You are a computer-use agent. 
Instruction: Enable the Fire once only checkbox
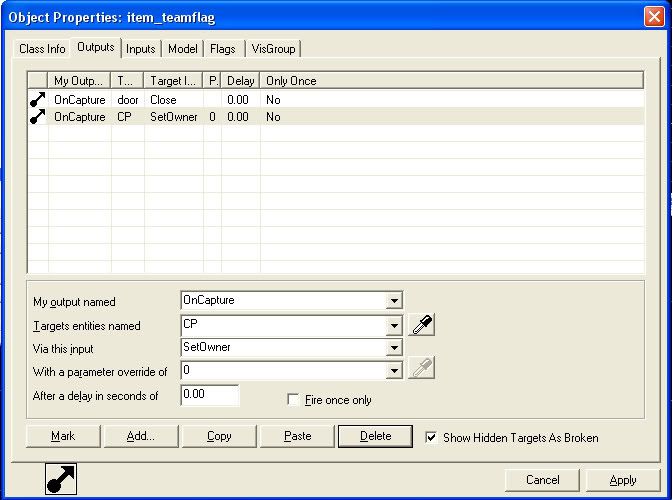pyautogui.click(x=293, y=399)
